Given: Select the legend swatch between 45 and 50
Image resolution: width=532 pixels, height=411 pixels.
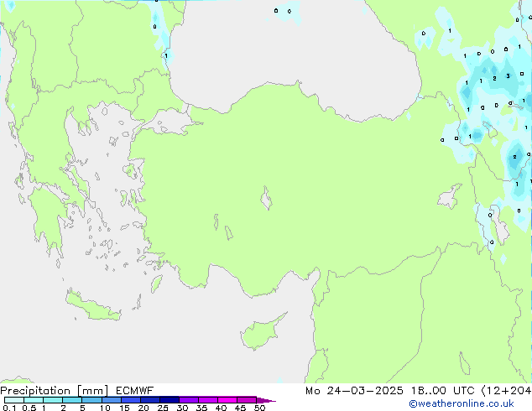Looking at the screenshot, I should (247, 400).
